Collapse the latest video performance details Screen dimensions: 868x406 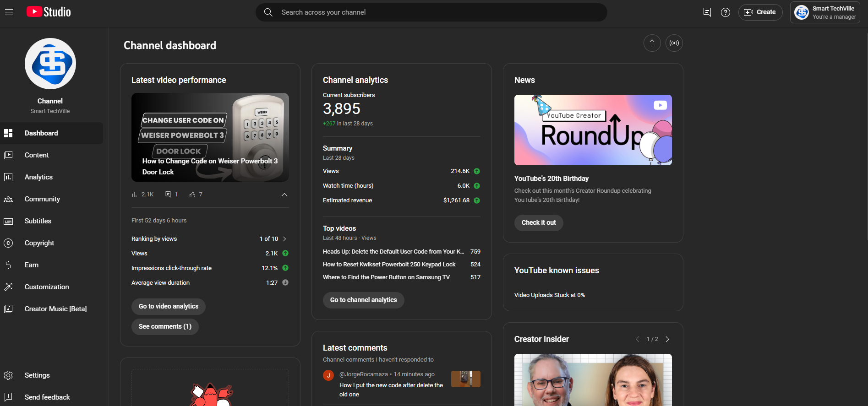pyautogui.click(x=284, y=195)
